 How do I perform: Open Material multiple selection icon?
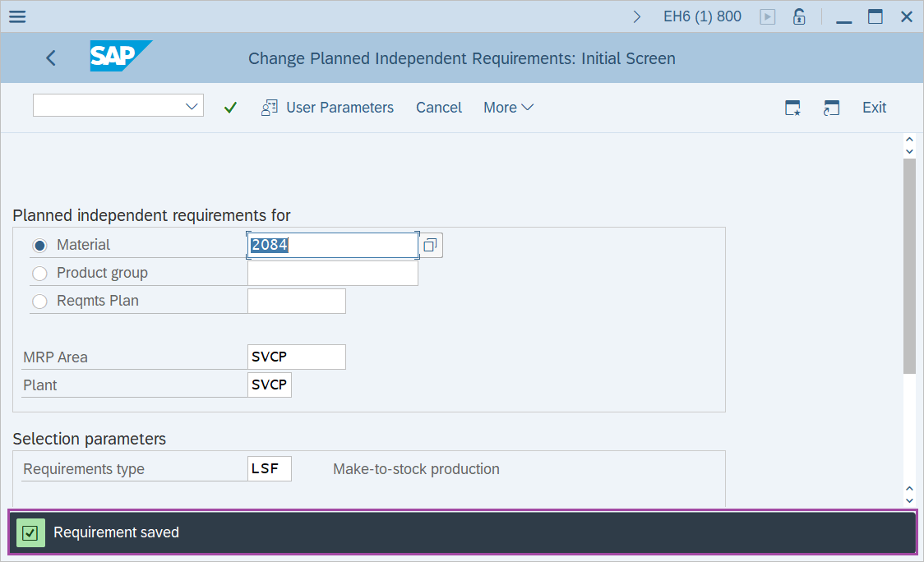pos(430,246)
